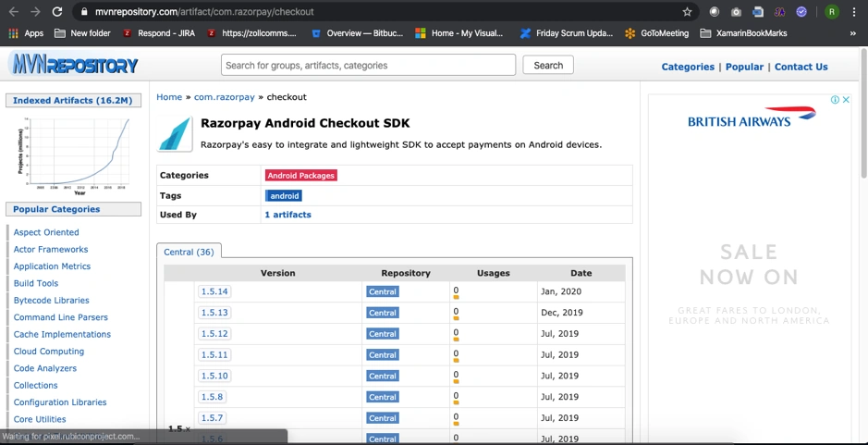868x445 pixels.
Task: Open Cache Implementations category
Action: tap(62, 334)
